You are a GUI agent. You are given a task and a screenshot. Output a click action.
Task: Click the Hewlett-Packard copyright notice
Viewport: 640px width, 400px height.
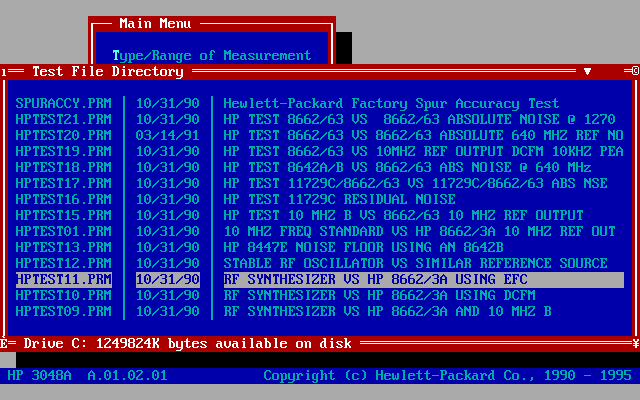tap(447, 376)
